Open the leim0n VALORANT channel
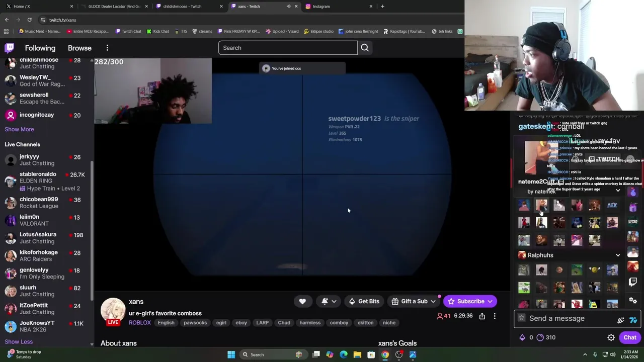Image resolution: width=644 pixels, height=362 pixels. point(46,220)
